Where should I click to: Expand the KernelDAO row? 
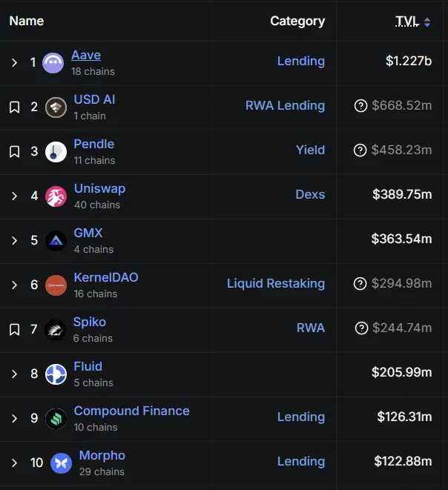pos(14,285)
